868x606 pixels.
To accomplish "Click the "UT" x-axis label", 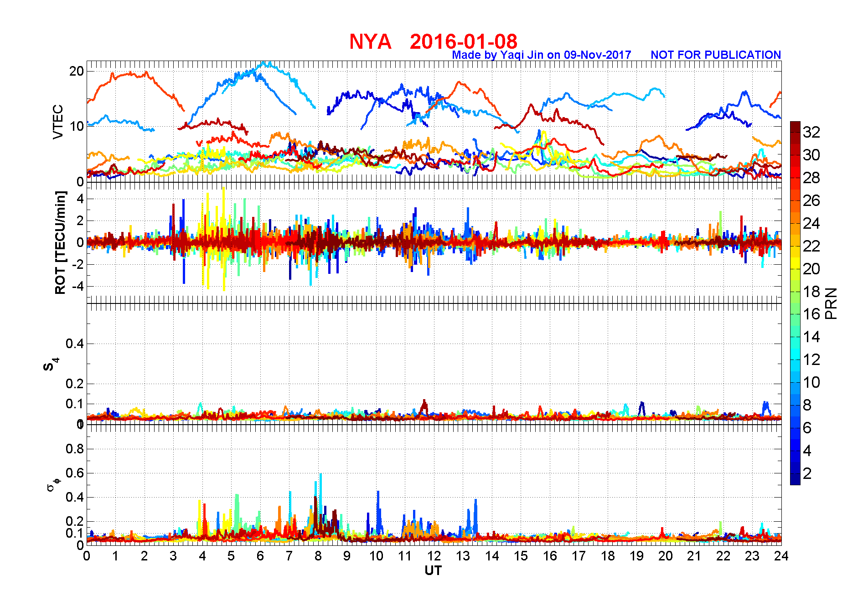I will [x=433, y=570].
